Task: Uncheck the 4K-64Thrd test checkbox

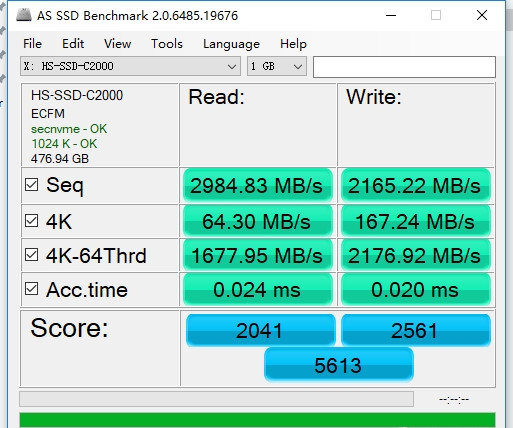Action: click(x=31, y=255)
